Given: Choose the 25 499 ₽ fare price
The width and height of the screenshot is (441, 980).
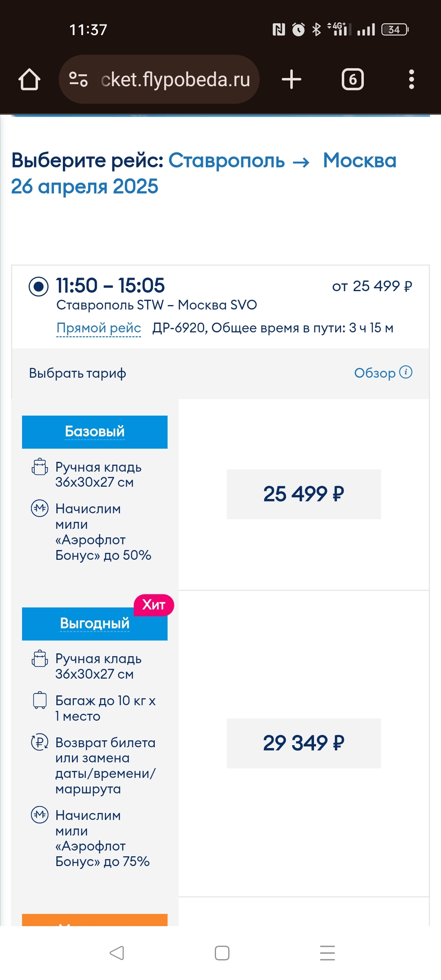Looking at the screenshot, I should 303,494.
